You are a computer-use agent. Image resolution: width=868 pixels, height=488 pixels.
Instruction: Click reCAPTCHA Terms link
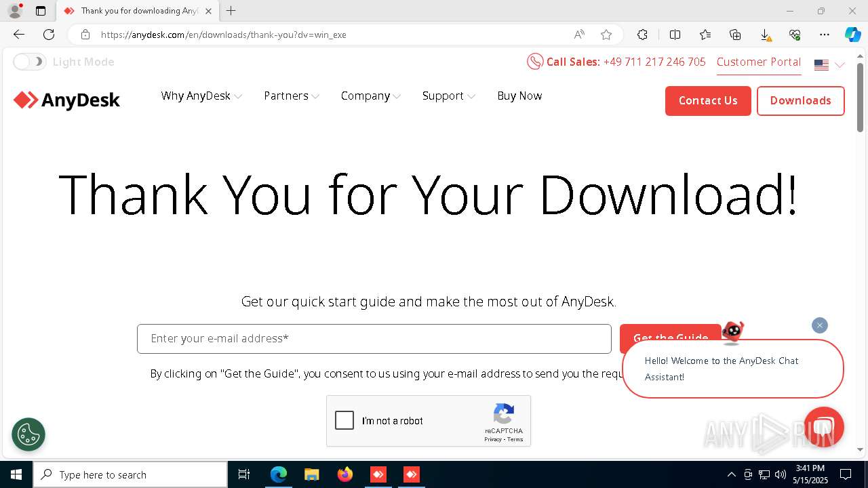pyautogui.click(x=515, y=439)
